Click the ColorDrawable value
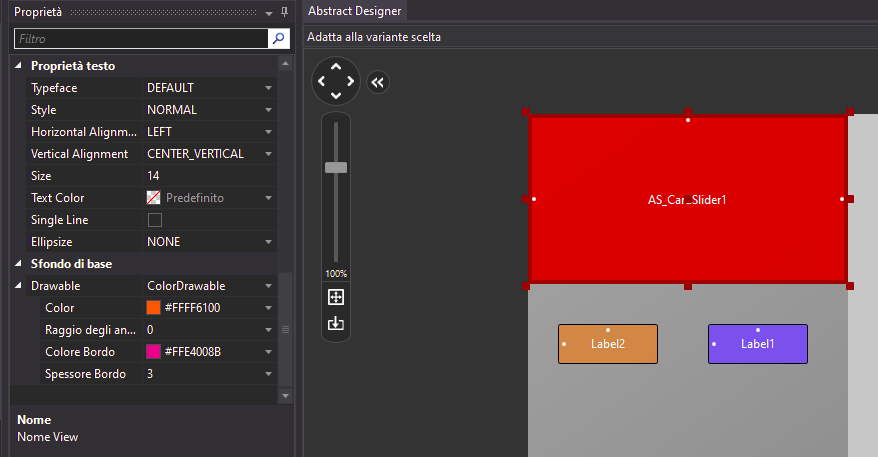The height and width of the screenshot is (457, 878). click(x=186, y=286)
